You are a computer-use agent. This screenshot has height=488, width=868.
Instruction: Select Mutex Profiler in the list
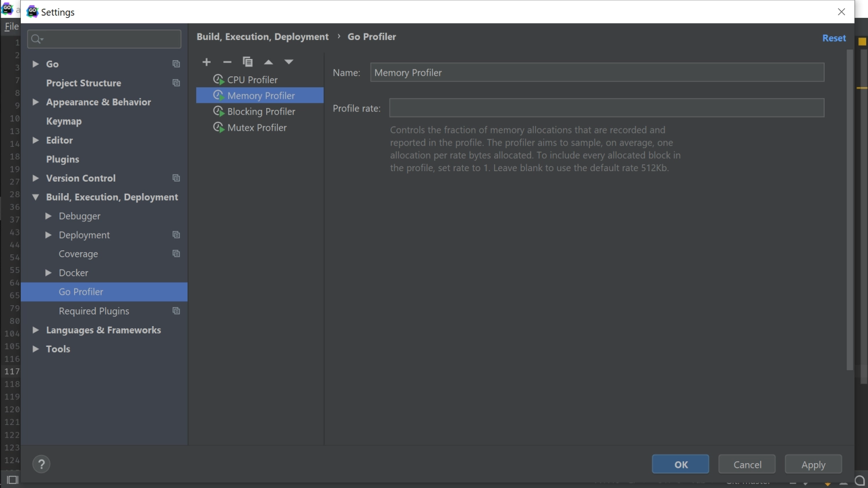point(260,127)
